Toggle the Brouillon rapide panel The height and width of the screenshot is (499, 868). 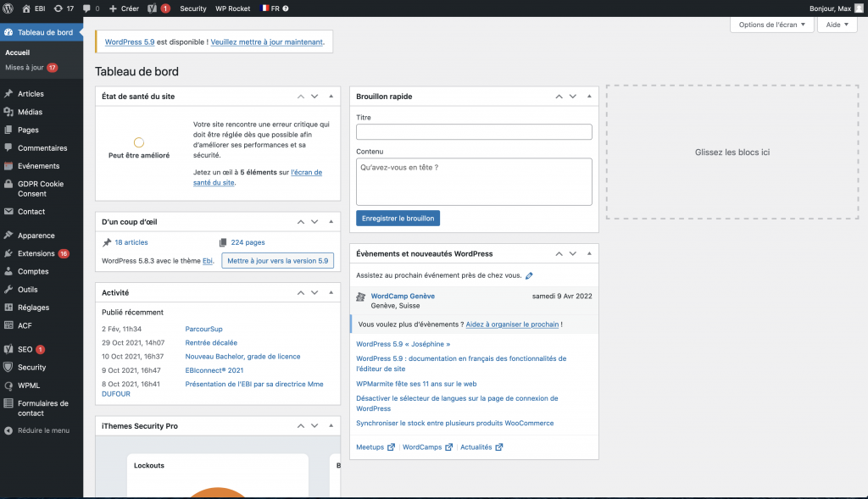589,97
